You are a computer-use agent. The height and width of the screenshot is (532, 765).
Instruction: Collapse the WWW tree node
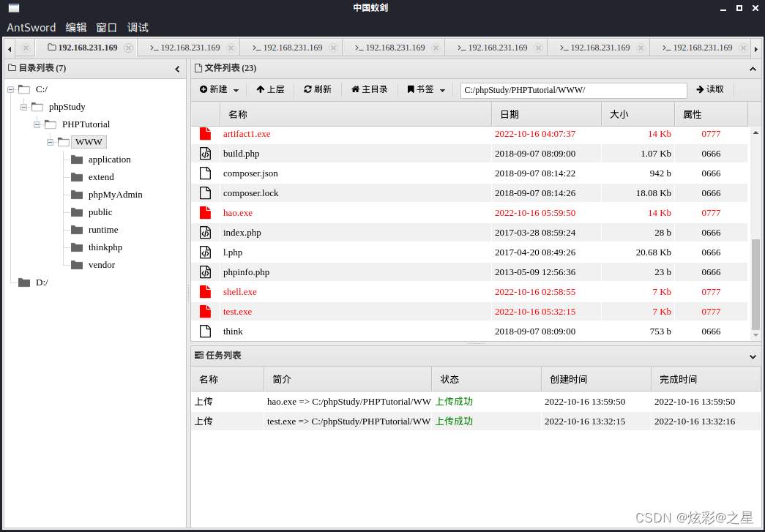point(51,142)
